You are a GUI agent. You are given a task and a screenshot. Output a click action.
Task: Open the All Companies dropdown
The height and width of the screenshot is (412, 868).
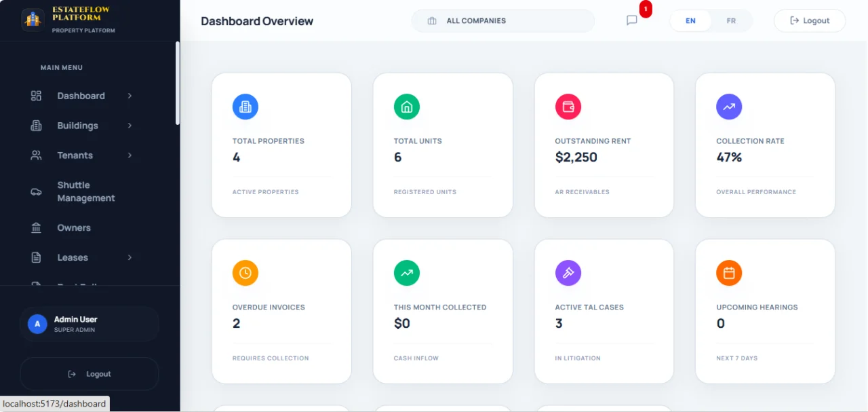(503, 21)
